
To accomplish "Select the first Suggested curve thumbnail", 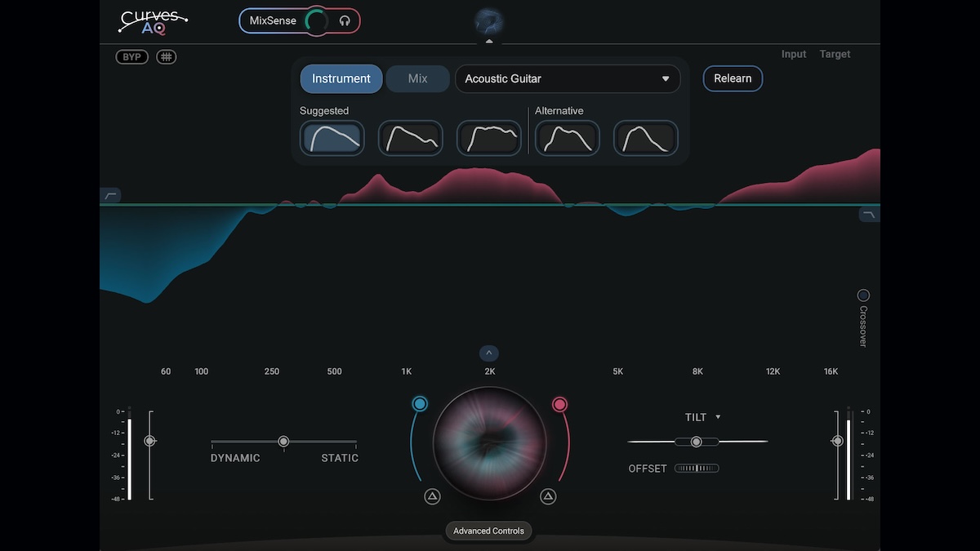I will click(x=332, y=138).
